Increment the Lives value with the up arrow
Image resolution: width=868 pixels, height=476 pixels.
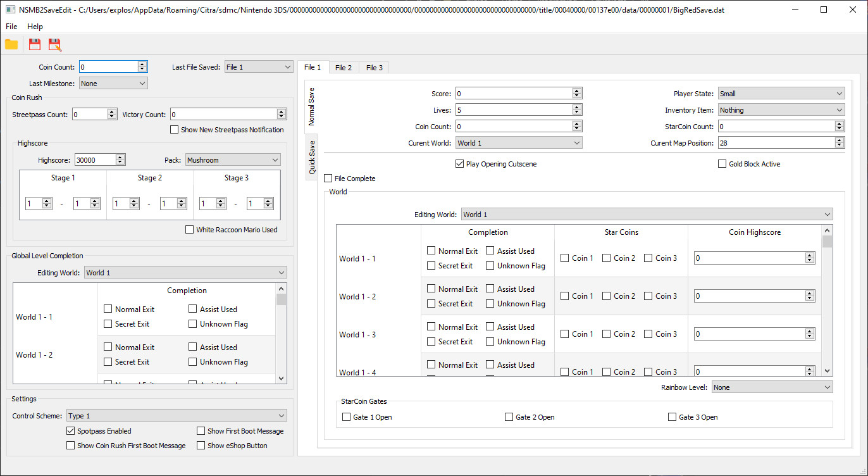click(x=576, y=106)
